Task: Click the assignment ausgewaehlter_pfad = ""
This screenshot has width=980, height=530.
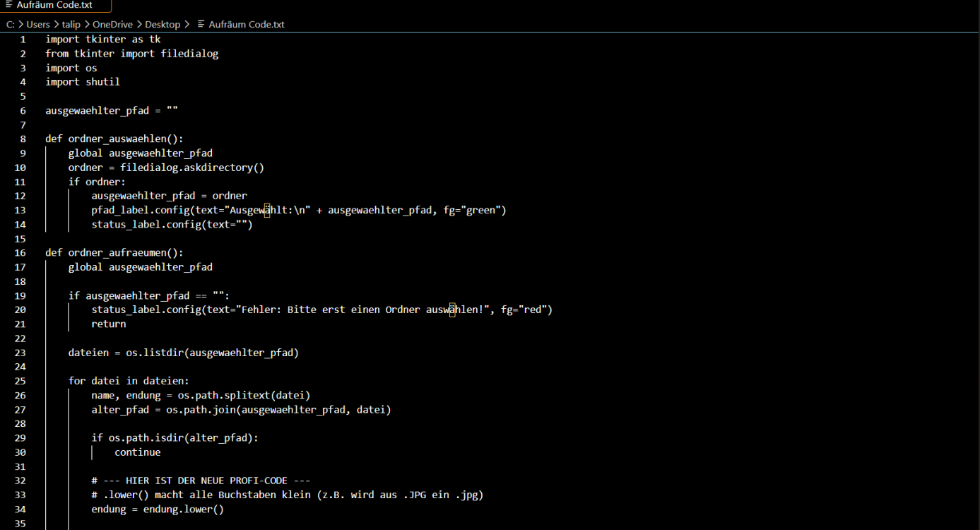Action: coord(112,111)
